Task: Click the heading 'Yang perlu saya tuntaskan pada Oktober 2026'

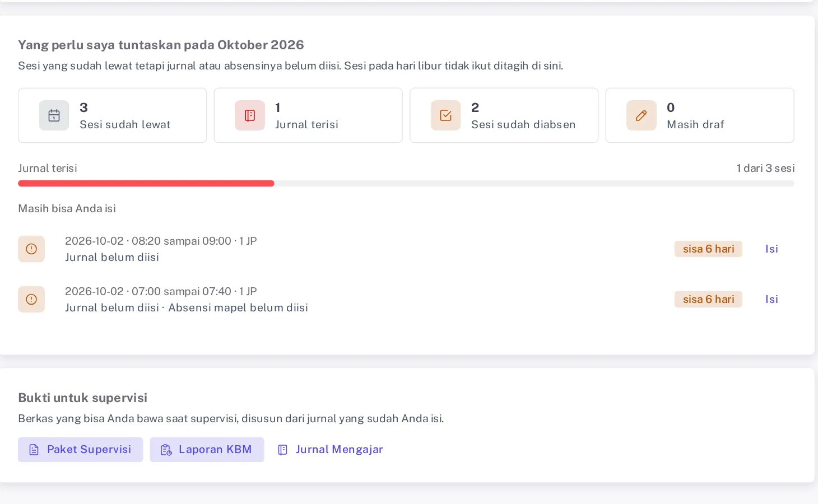Action: 161,45
